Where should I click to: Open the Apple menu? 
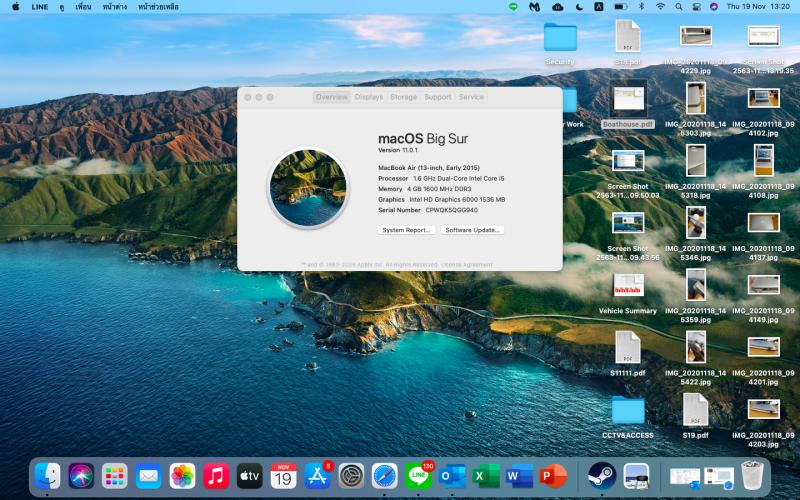[15, 7]
